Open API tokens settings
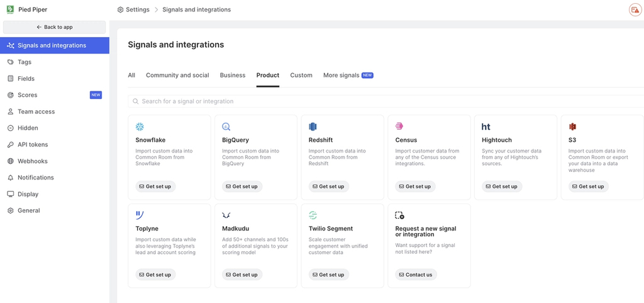 33,144
